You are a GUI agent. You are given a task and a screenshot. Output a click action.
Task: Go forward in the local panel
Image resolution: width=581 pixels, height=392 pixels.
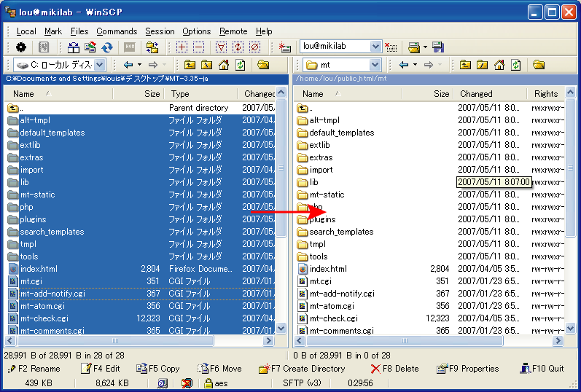point(153,65)
